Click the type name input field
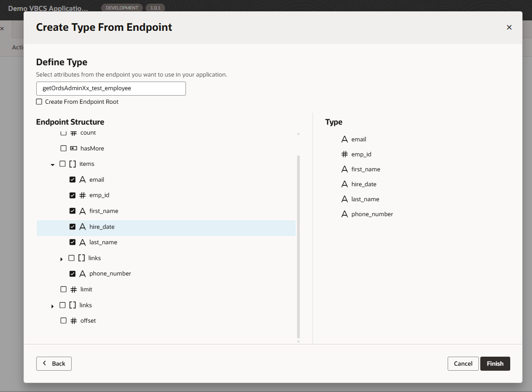 111,88
